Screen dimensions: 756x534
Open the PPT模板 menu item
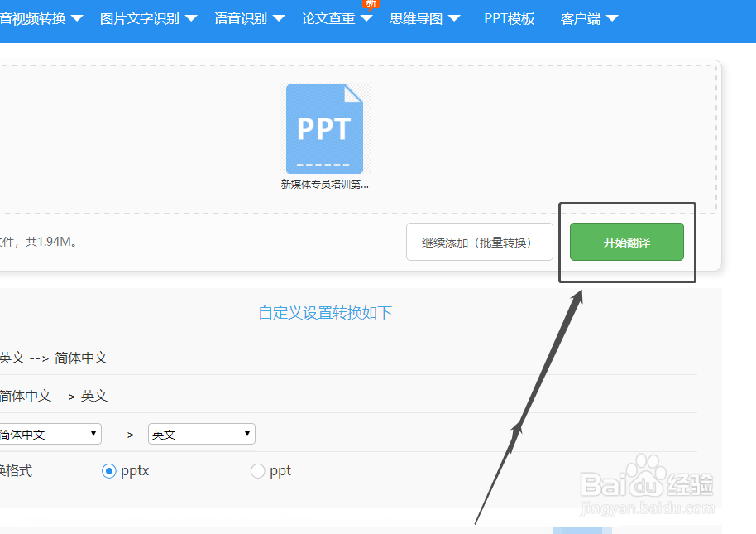point(510,17)
